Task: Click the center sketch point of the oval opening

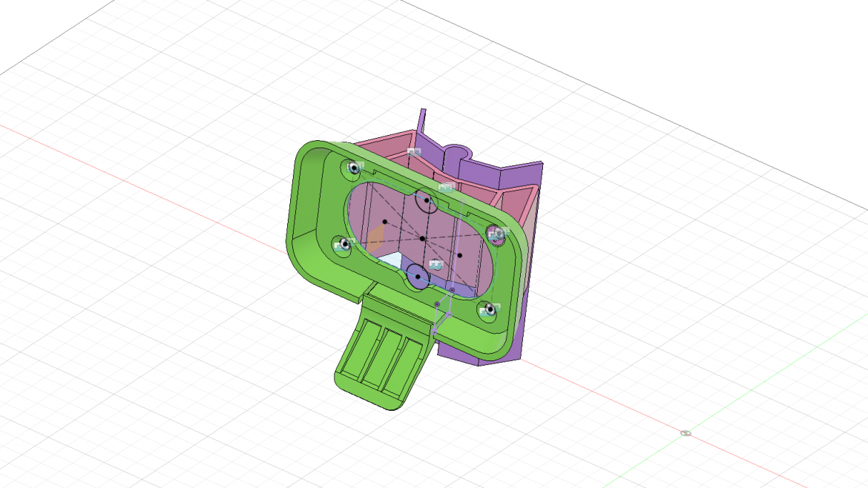Action: [422, 239]
